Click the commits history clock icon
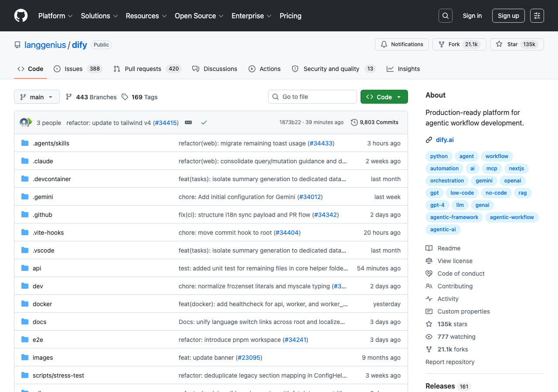Image resolution: width=558 pixels, height=392 pixels. [354, 122]
